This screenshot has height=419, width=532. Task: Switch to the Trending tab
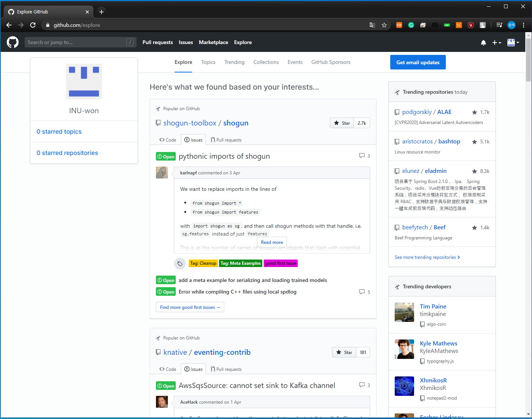coord(234,62)
